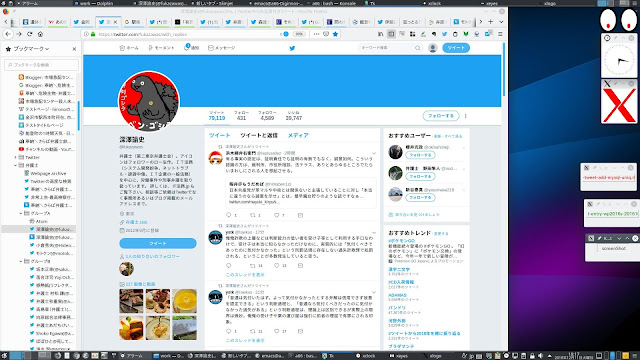This screenshot has height=360, width=640.
Task: Click the 90% zoom level indicator in address bar
Action: click(x=299, y=34)
